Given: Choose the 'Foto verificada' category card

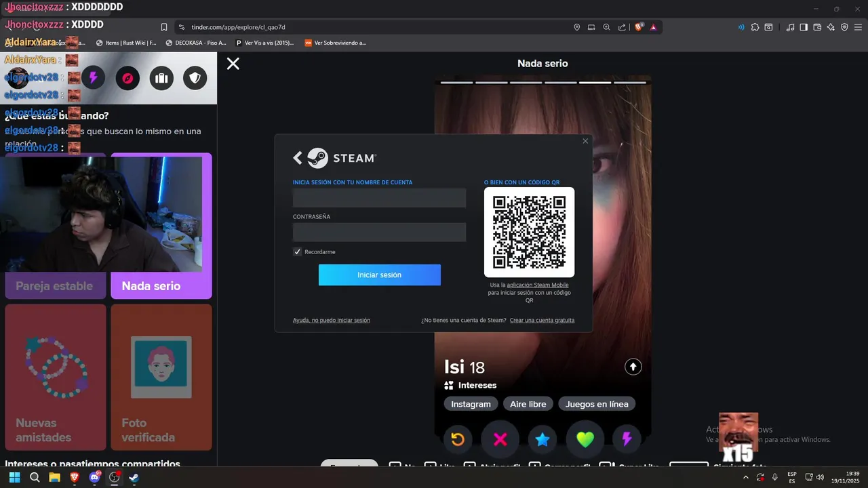Looking at the screenshot, I should click(x=161, y=377).
